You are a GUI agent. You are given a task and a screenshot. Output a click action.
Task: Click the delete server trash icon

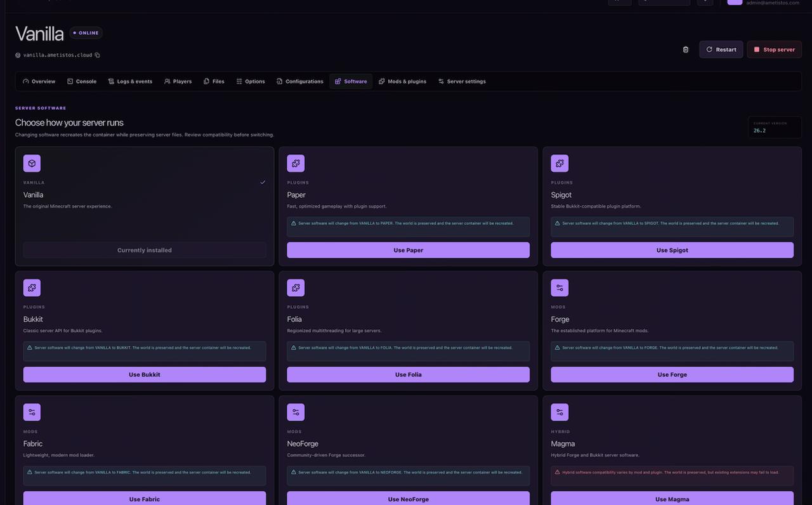(685, 49)
